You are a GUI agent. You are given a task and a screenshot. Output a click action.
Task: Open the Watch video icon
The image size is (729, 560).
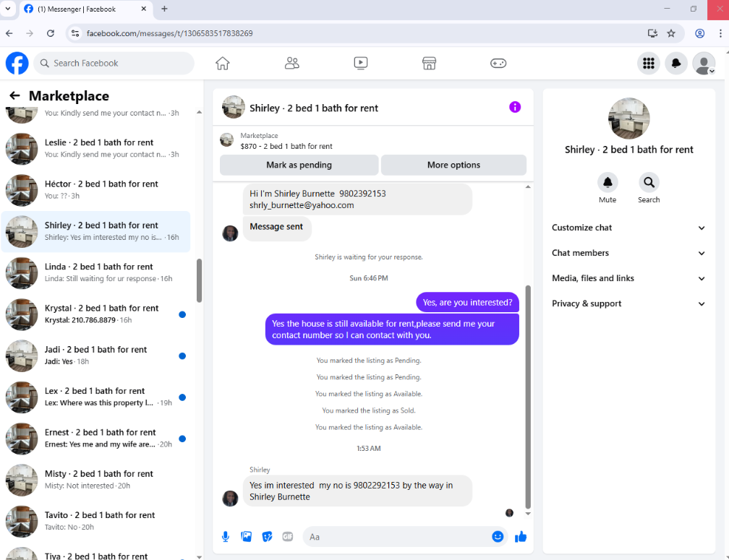click(x=360, y=63)
